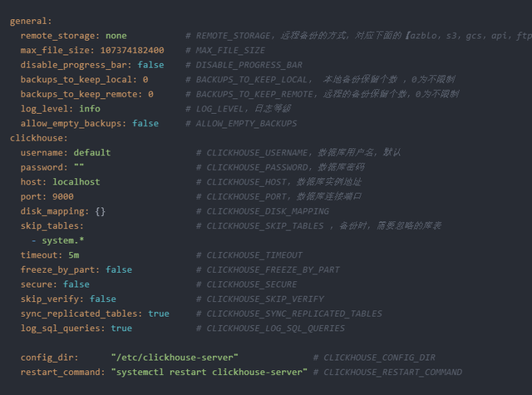Click the allow_empty_backups 'false' value

[x=145, y=123]
